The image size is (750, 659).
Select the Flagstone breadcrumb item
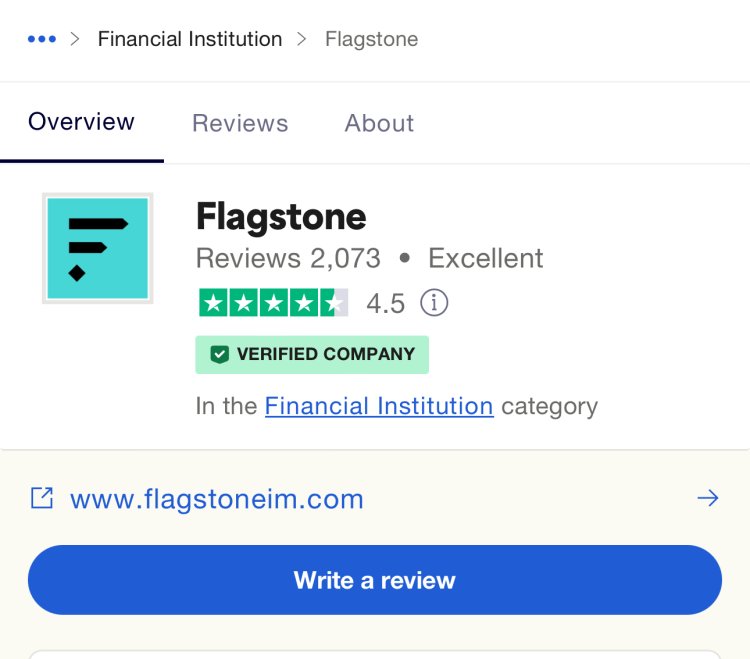(x=372, y=39)
